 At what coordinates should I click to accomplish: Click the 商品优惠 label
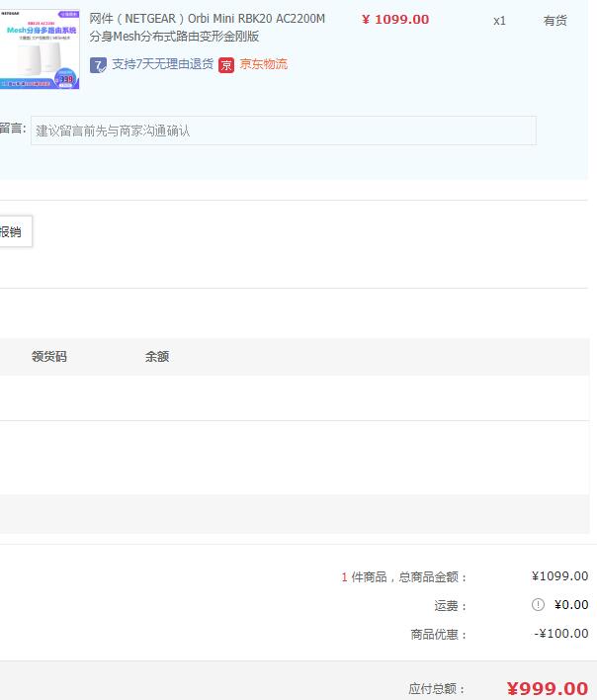438,635
